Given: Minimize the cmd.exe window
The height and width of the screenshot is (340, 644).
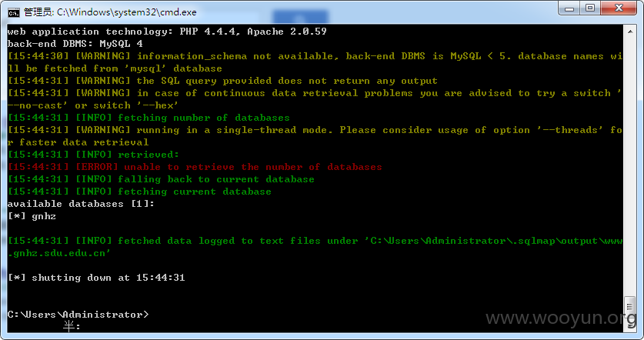Looking at the screenshot, I should tap(569, 8).
